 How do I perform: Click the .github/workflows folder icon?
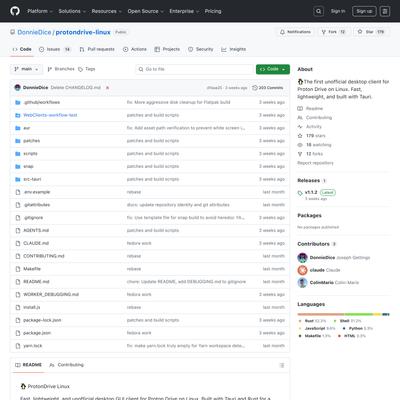(18, 102)
